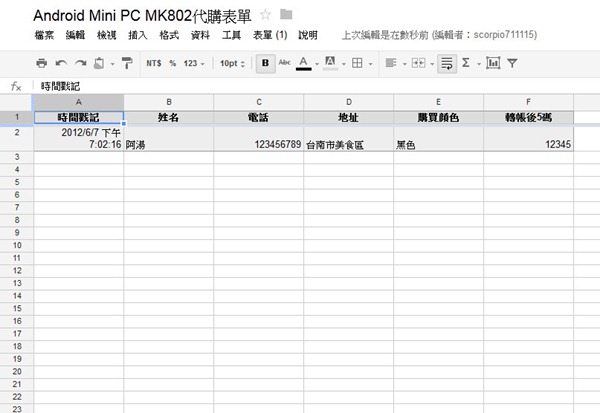The image size is (600, 413).
Task: Click the formula bar input
Action: pyautogui.click(x=318, y=87)
